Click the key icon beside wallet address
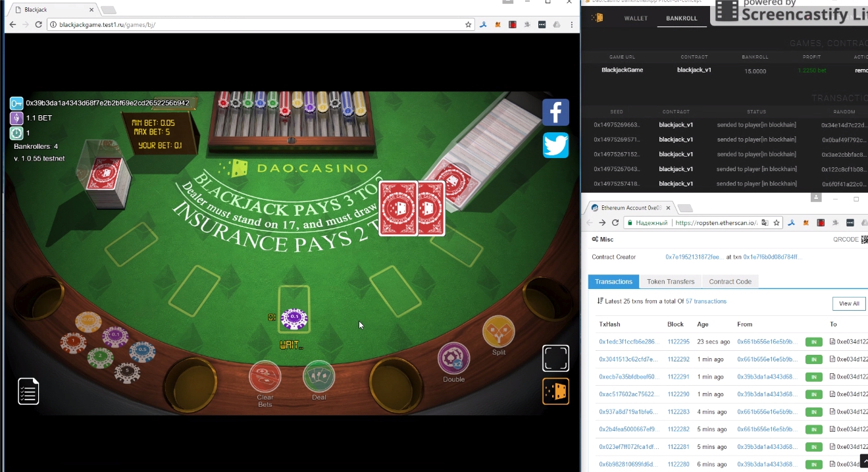This screenshot has height=472, width=868. 16,103
